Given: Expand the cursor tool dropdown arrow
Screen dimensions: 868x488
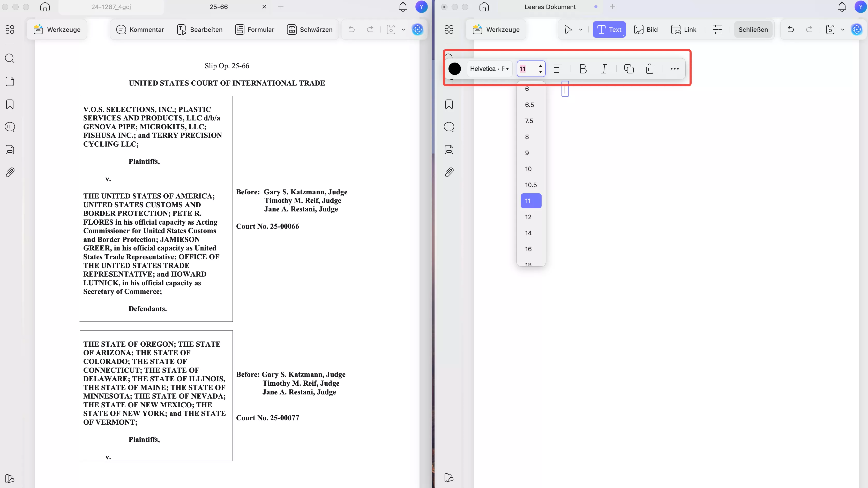Looking at the screenshot, I should (x=581, y=30).
